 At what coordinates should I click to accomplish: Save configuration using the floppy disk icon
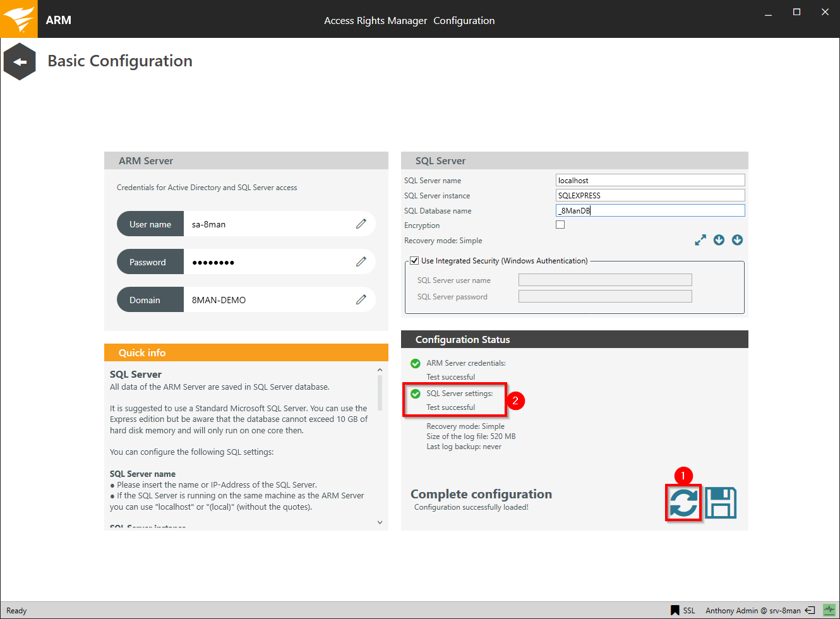[721, 503]
